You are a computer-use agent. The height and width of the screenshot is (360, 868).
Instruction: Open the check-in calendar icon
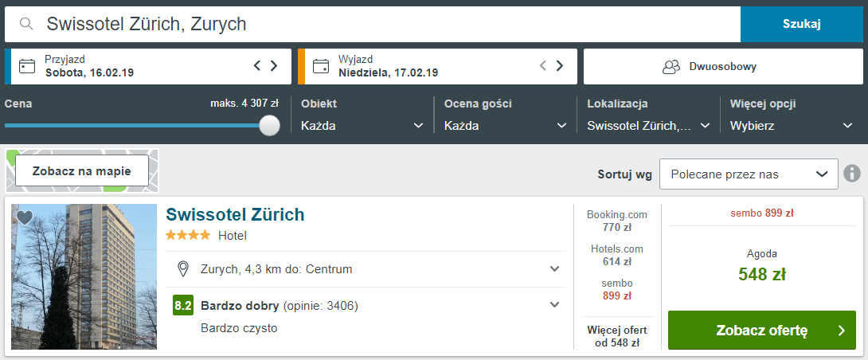pos(27,66)
